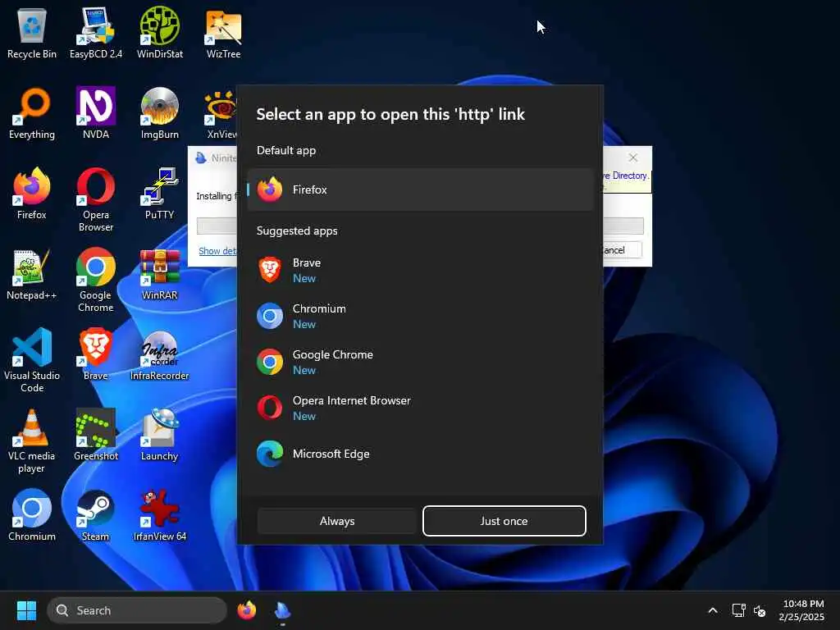This screenshot has height=630, width=840.
Task: Switch to Ninite on the taskbar
Action: click(282, 610)
